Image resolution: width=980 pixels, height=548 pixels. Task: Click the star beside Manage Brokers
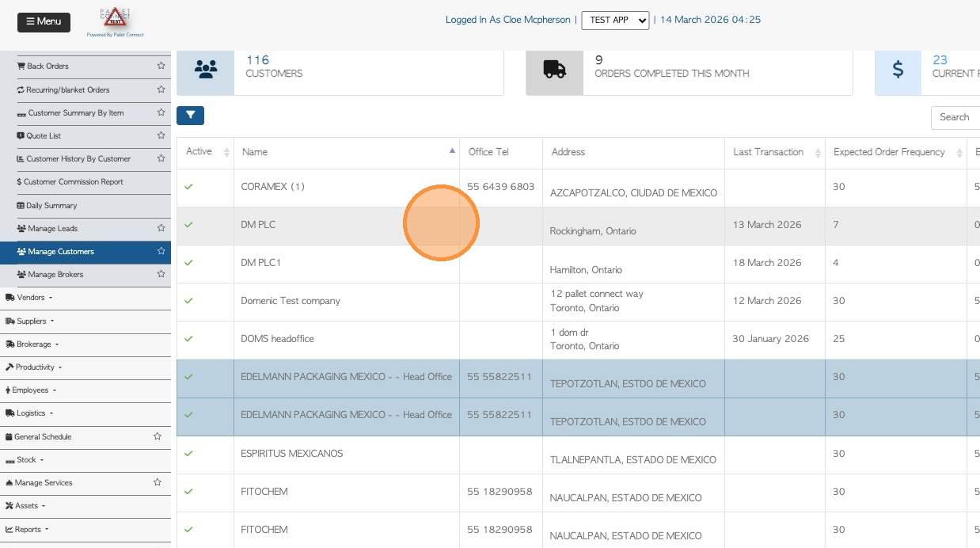coord(161,274)
